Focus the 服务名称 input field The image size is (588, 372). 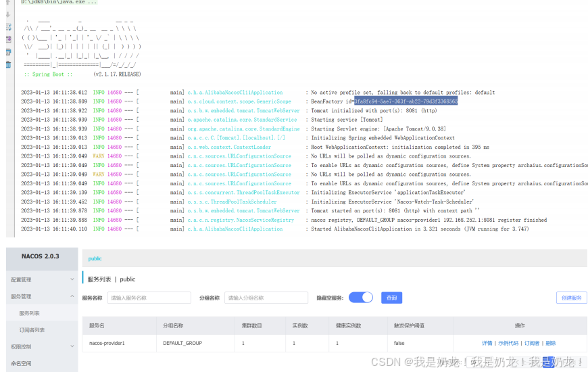(x=149, y=298)
